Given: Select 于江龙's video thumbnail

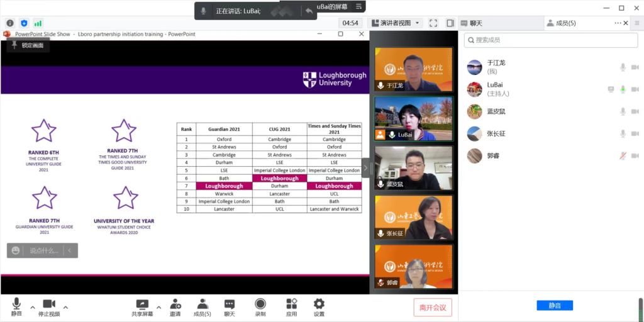Looking at the screenshot, I should pos(414,69).
